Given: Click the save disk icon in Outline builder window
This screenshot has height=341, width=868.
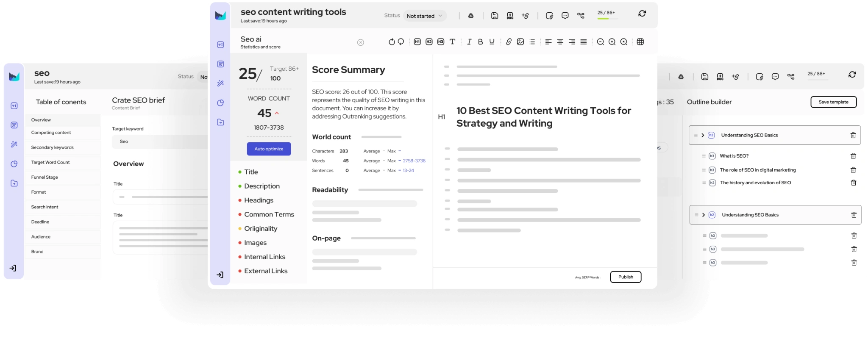Looking at the screenshot, I should point(705,77).
